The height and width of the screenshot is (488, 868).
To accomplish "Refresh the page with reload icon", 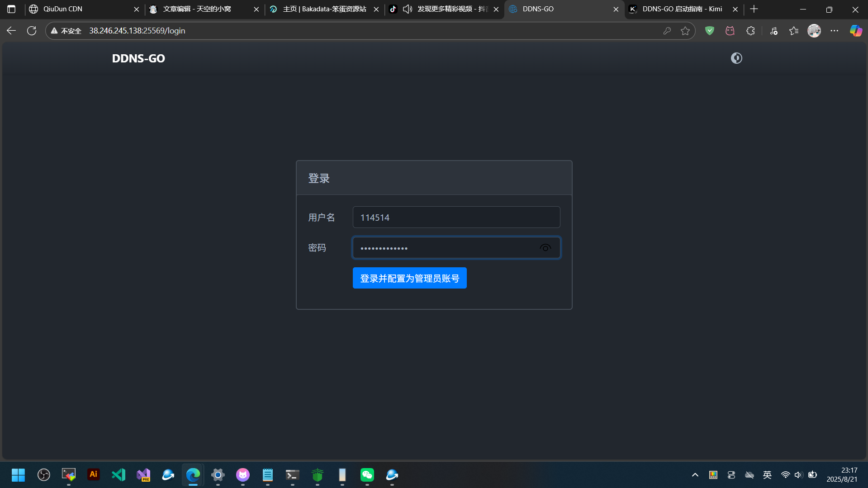I will 32,31.
